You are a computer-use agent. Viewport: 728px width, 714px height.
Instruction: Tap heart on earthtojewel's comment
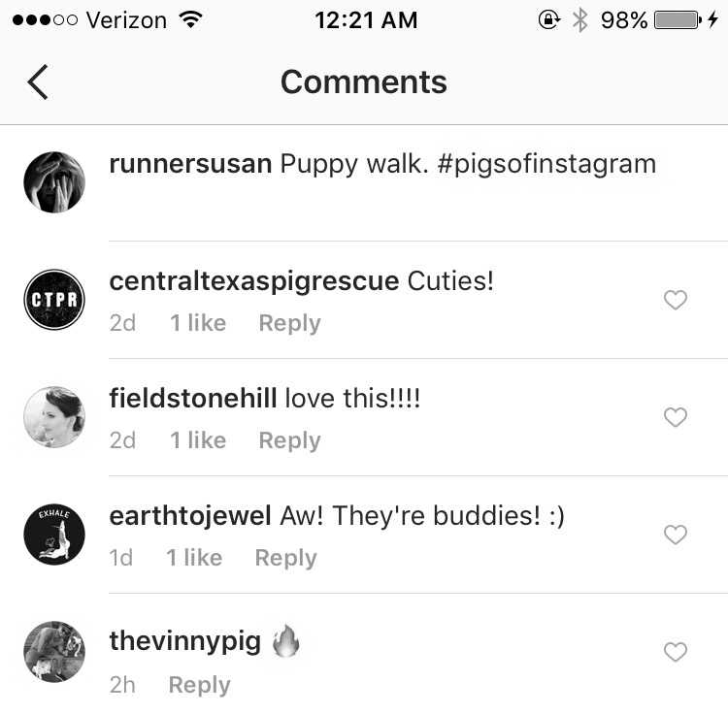pyautogui.click(x=675, y=535)
